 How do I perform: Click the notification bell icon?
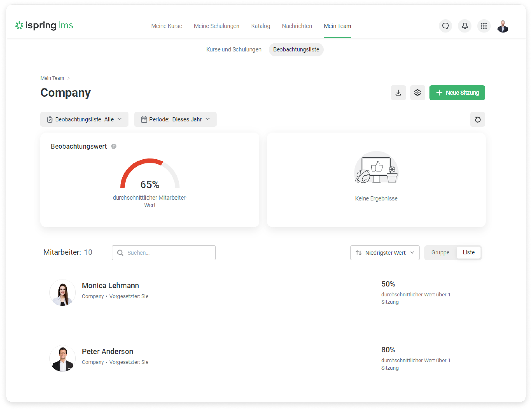point(464,26)
